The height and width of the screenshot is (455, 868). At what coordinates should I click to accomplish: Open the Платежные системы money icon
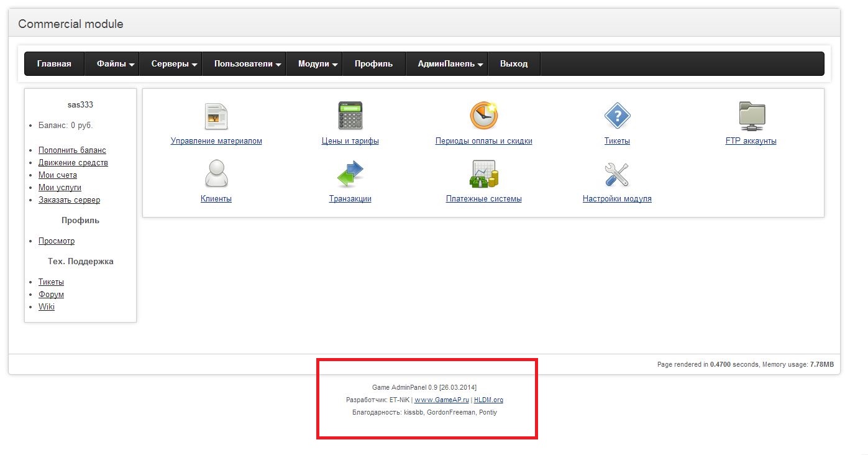tap(483, 174)
